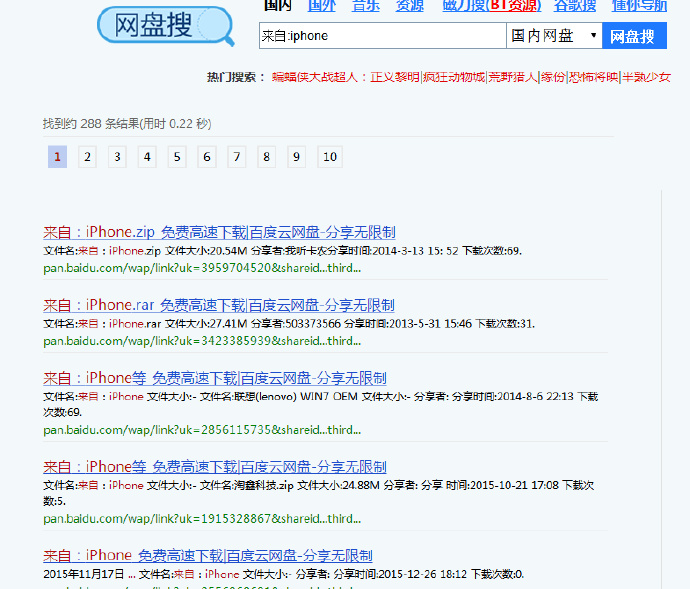Click the 找到约 288 条结果 count text
Screen dimensions: 690x589
tap(127, 124)
